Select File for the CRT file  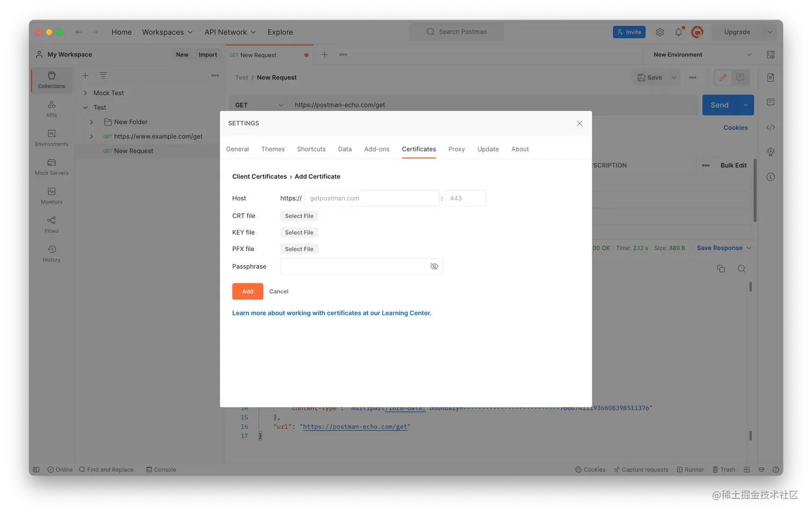tap(299, 216)
